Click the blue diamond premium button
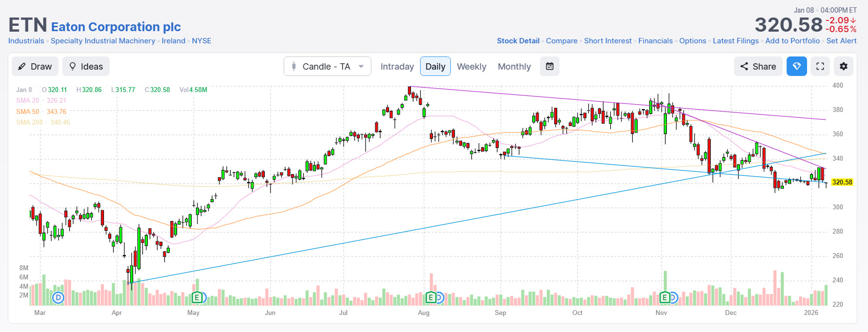The width and height of the screenshot is (868, 332). 796,67
